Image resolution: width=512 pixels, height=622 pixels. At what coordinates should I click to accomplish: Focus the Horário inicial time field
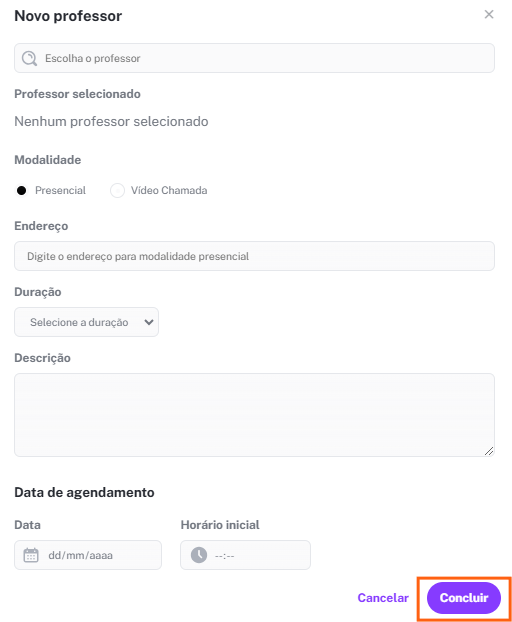pyautogui.click(x=245, y=555)
